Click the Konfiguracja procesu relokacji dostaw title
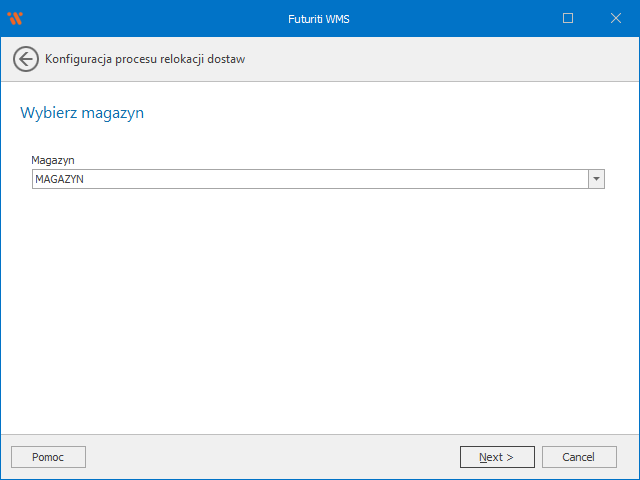 pyautogui.click(x=145, y=59)
